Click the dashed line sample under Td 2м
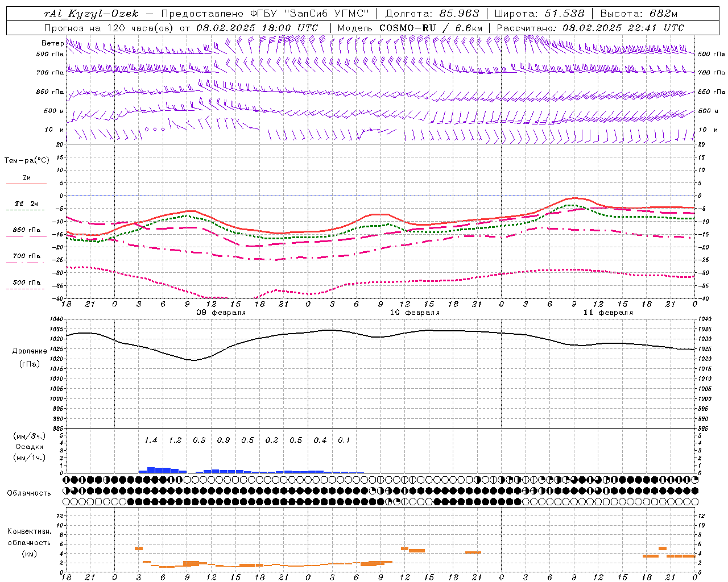 point(25,210)
